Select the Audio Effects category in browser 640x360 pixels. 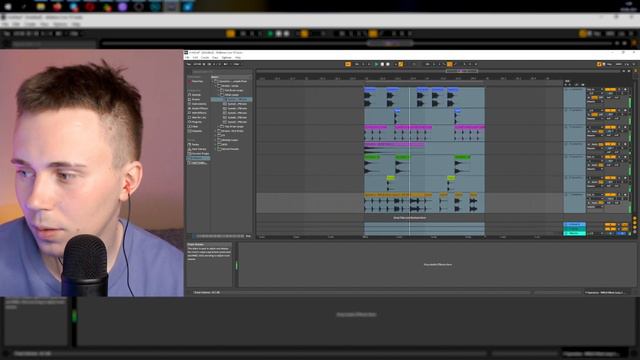tap(199, 108)
